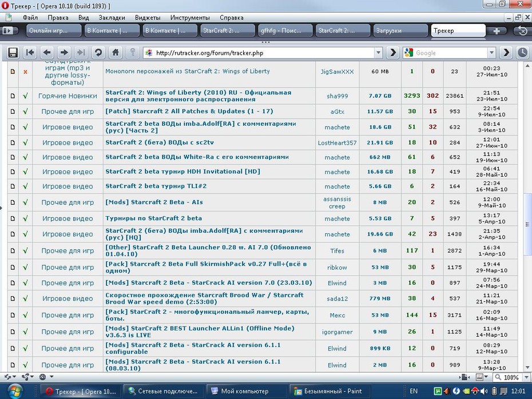Click the approved check mark in the Tifes row
The width and height of the screenshot is (532, 399).
tap(25, 251)
